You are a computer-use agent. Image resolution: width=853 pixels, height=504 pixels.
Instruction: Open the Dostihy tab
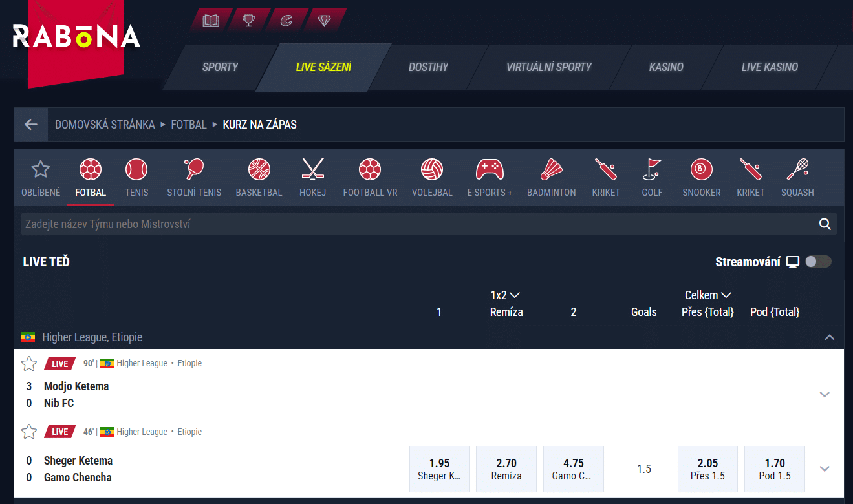click(x=428, y=67)
